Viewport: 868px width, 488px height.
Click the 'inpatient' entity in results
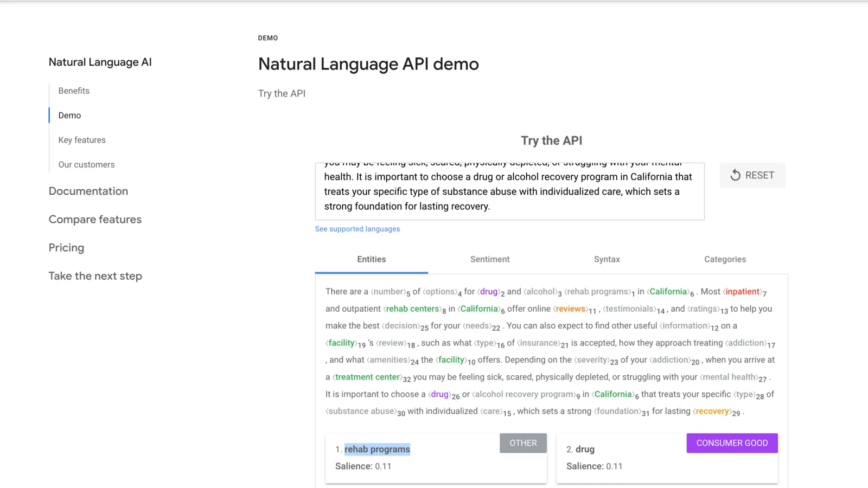[x=743, y=292]
